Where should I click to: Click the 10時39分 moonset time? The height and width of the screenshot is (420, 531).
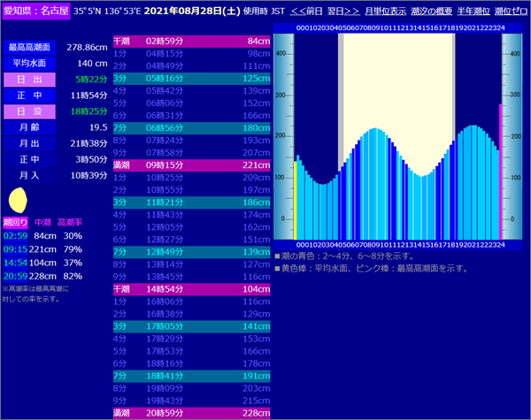click(x=89, y=175)
